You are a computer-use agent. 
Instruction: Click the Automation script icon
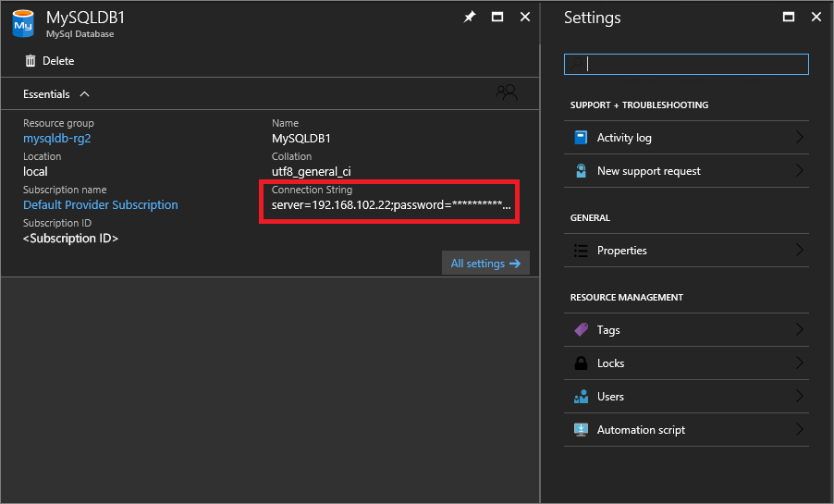click(581, 430)
